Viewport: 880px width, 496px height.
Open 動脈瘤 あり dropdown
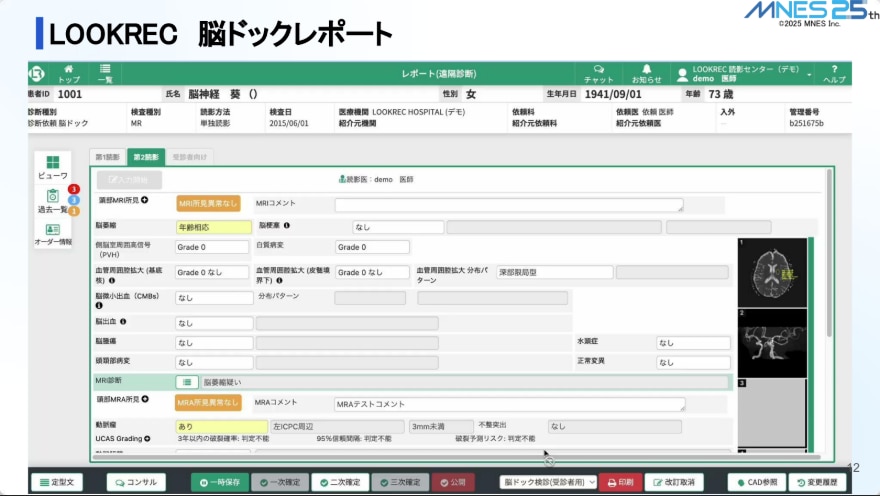[x=222, y=426]
